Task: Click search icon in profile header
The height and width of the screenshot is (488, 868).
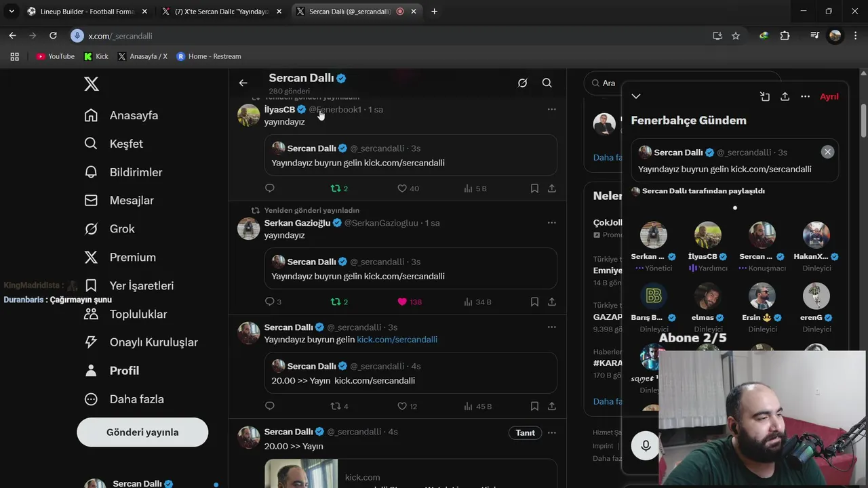Action: click(547, 83)
